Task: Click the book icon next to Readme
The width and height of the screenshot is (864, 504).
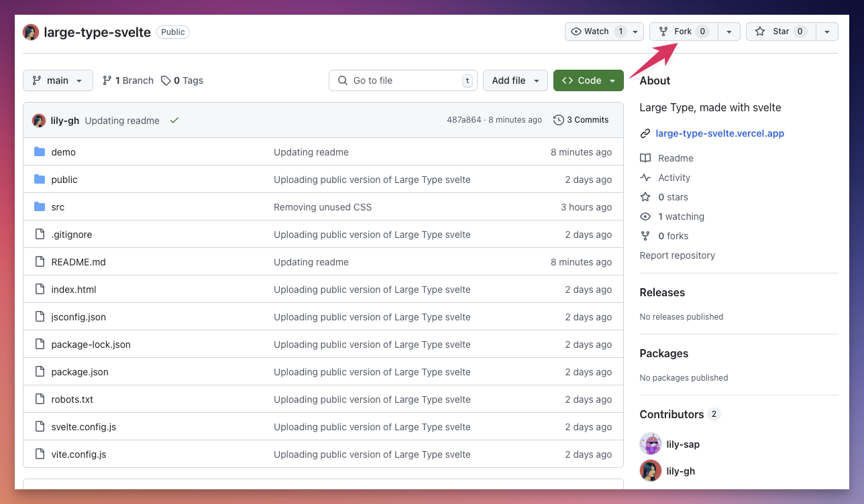Action: 645,158
